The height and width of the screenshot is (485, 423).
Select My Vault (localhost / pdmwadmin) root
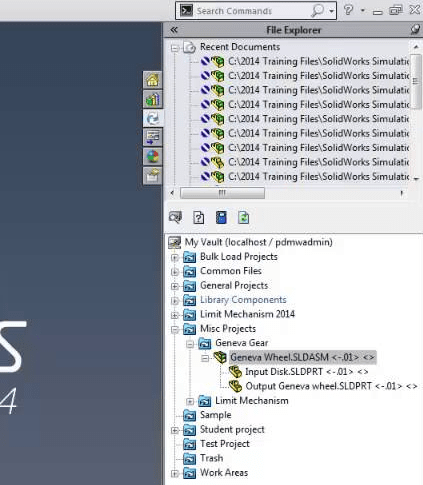[x=258, y=242]
